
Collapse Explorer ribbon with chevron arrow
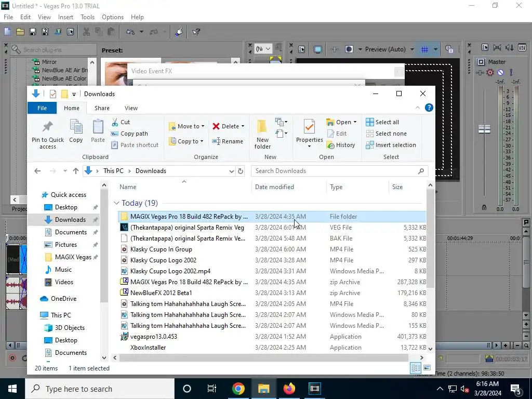click(x=418, y=108)
